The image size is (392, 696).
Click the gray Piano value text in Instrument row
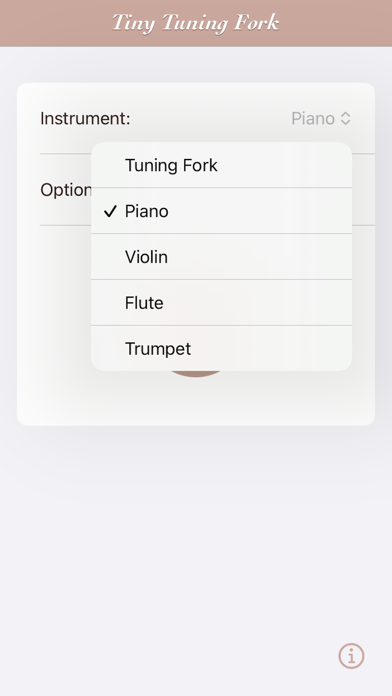[x=313, y=119]
